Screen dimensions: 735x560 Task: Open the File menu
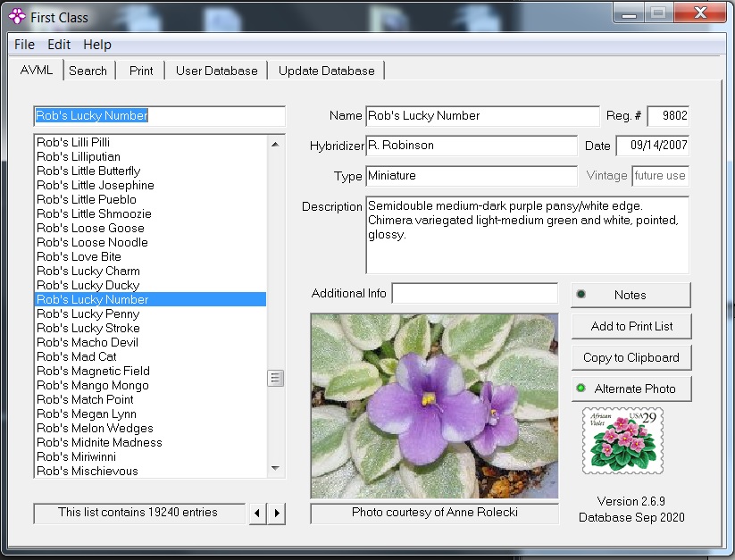coord(24,45)
